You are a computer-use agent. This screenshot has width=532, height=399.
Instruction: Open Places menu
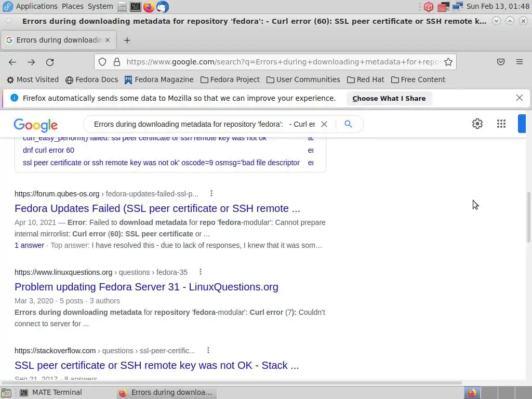tap(73, 6)
